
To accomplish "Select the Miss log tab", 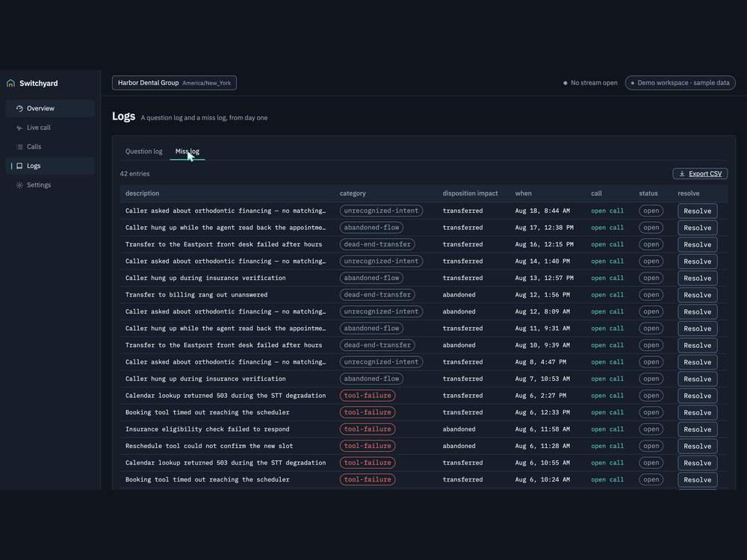I will [187, 152].
